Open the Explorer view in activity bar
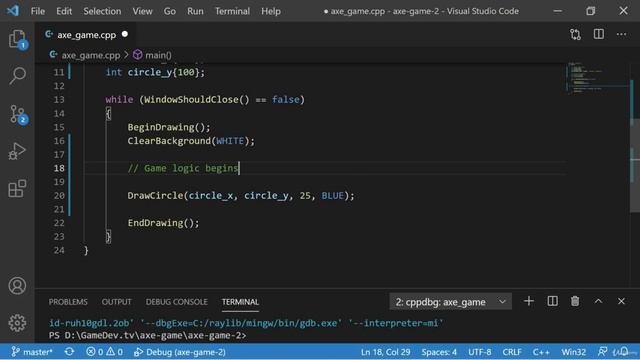Viewport: 640px width, 360px height. coord(17,39)
